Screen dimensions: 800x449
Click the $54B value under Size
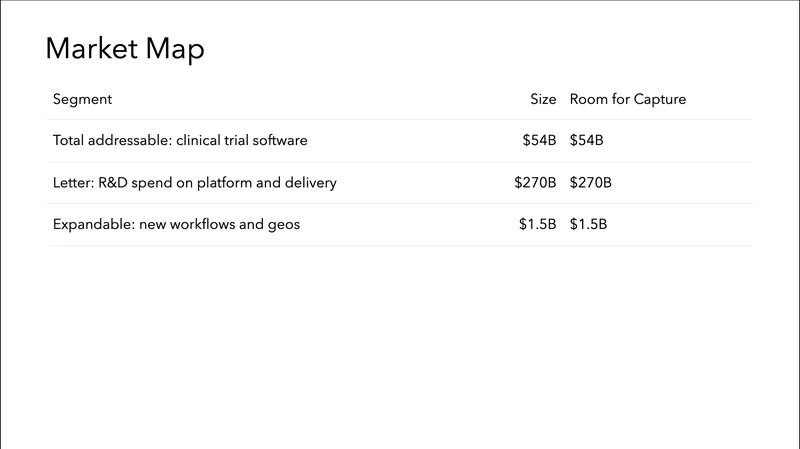tap(539, 141)
